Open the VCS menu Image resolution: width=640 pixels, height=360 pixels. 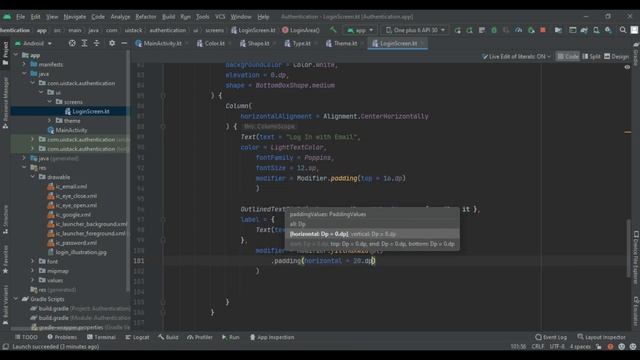[220, 17]
